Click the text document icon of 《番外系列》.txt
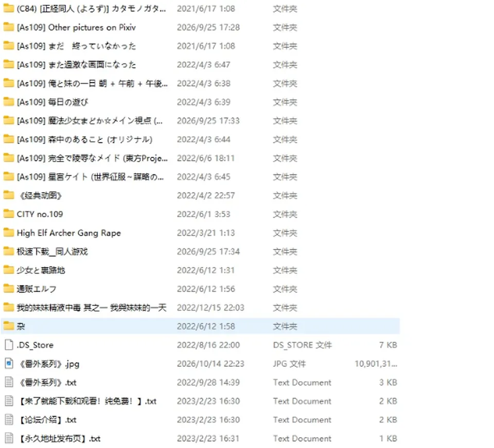The height and width of the screenshot is (448, 494). [x=9, y=382]
